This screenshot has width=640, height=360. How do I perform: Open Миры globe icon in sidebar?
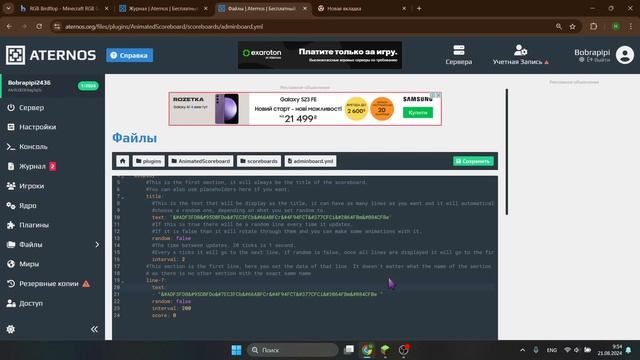point(11,264)
